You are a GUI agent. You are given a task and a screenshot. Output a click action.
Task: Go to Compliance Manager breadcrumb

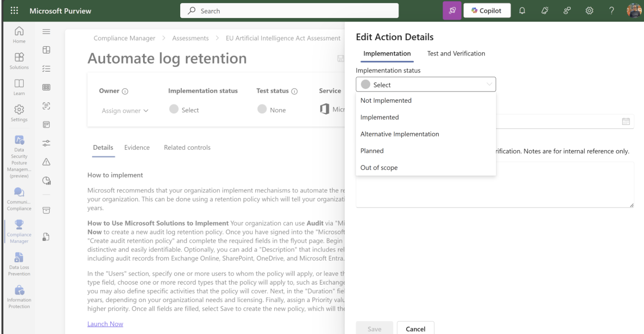tap(124, 38)
